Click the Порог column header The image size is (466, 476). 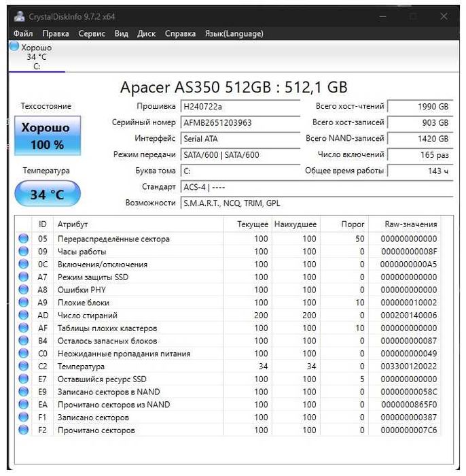coord(344,224)
